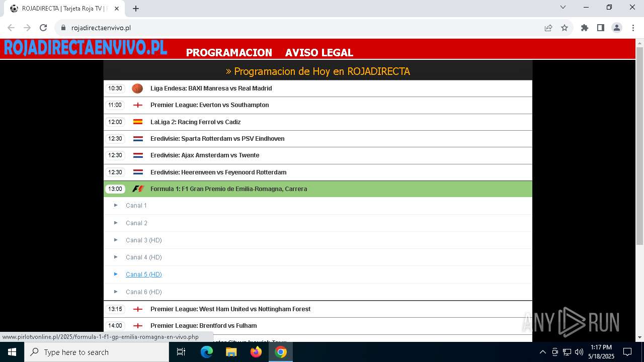Image resolution: width=644 pixels, height=362 pixels.
Task: Open the tab search chevron
Action: (563, 7)
